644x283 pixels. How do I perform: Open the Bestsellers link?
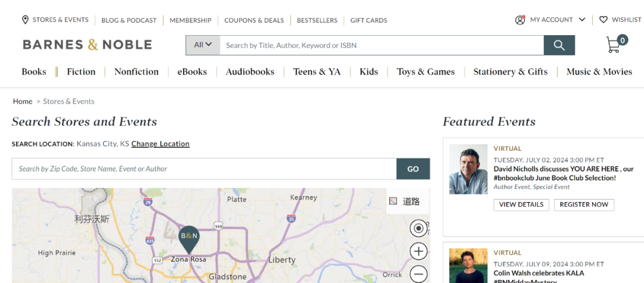pyautogui.click(x=317, y=20)
